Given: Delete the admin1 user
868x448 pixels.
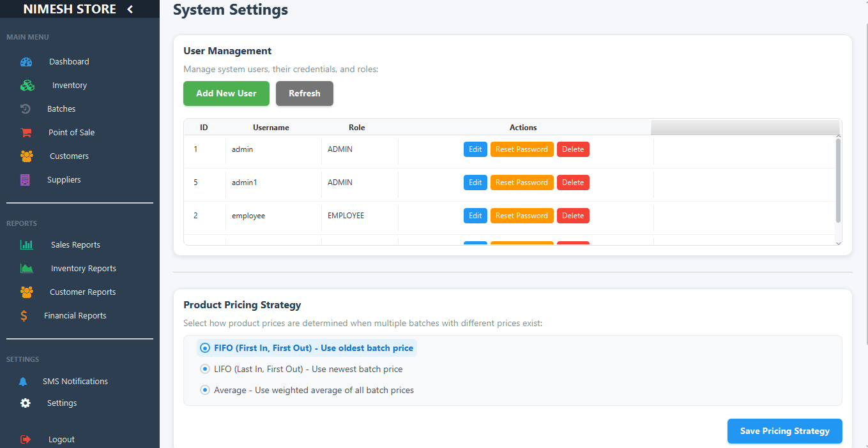Looking at the screenshot, I should click(x=573, y=183).
